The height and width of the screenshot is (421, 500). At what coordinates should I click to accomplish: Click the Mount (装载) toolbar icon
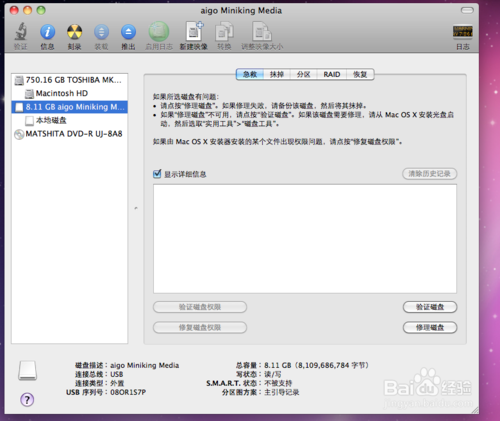(101, 32)
